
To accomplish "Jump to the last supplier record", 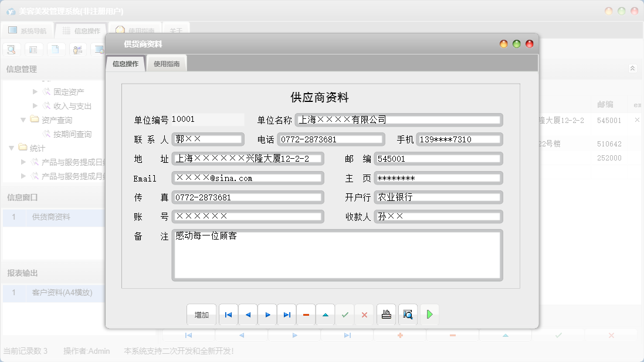I will point(287,315).
